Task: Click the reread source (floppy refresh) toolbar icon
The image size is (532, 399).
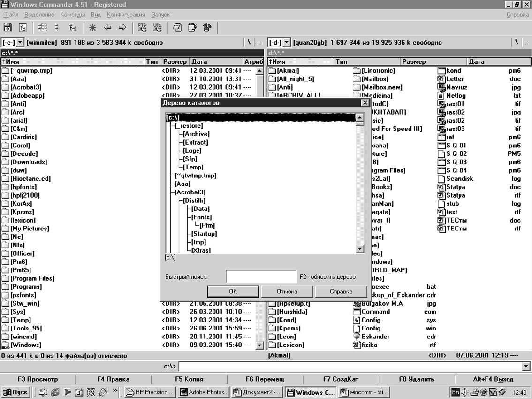Action: click(8, 28)
